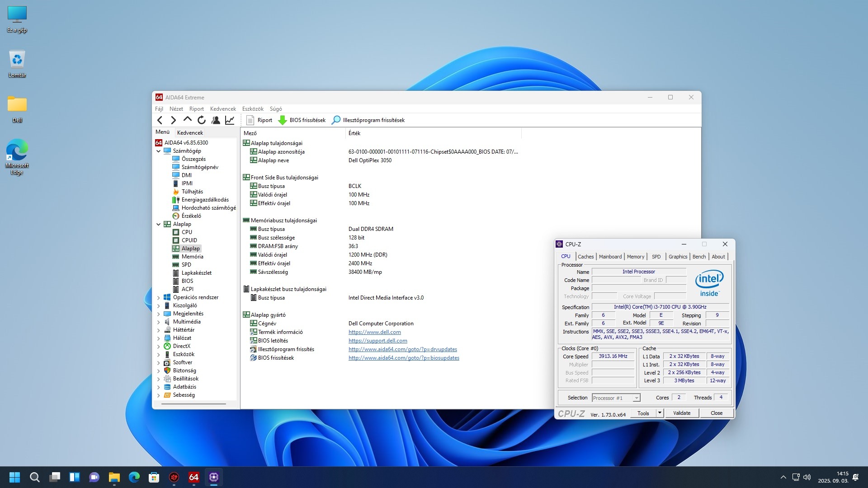Open the Riport toolbar button
This screenshot has width=868, height=488.
(x=259, y=120)
